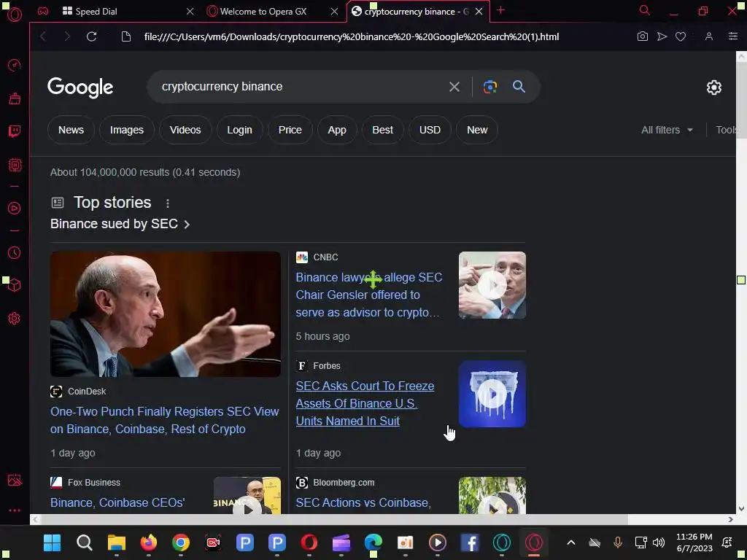Play the Forbes frozen money video thumbnail

[x=492, y=394]
